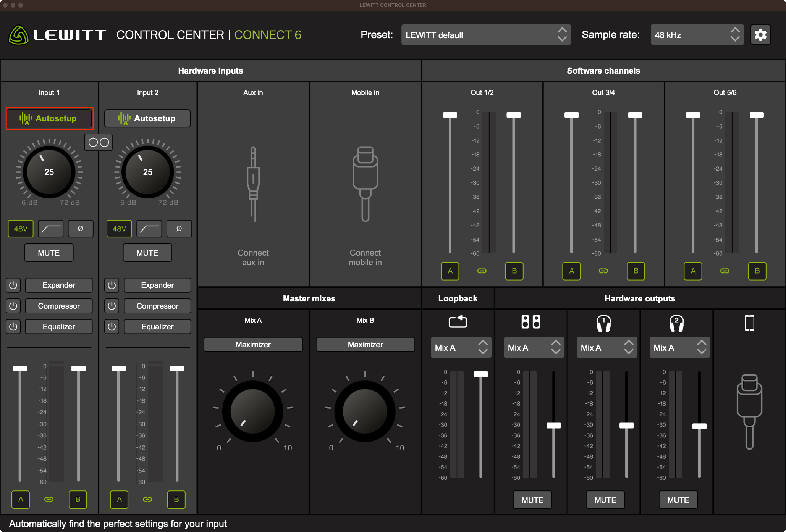Click the Loopback level fader handle

tap(481, 374)
